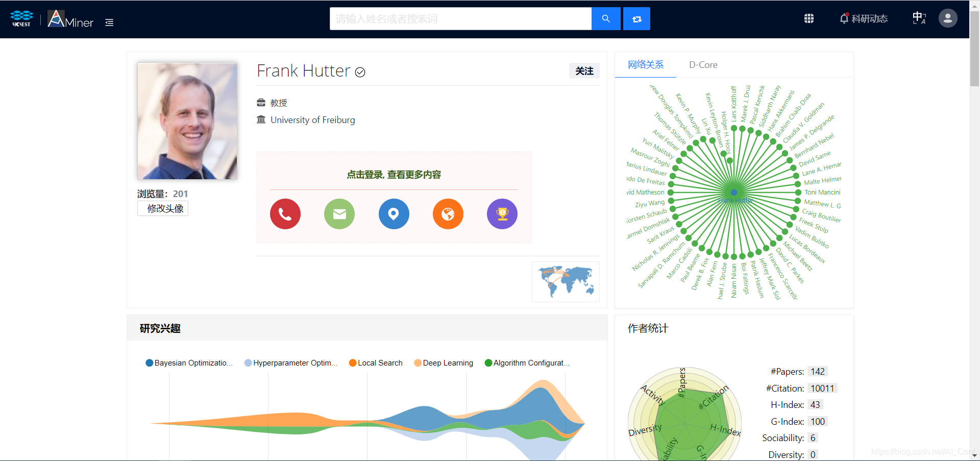Click the verified checkmark next to Frank Hutter
980x461 pixels.
click(360, 72)
